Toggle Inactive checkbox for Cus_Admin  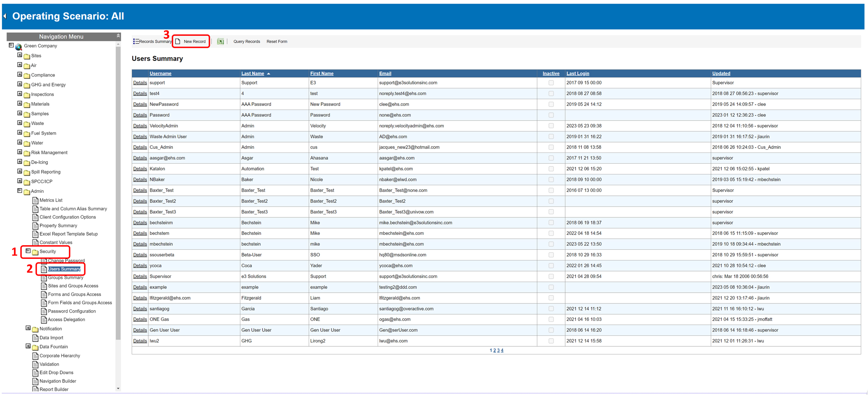[x=551, y=147]
